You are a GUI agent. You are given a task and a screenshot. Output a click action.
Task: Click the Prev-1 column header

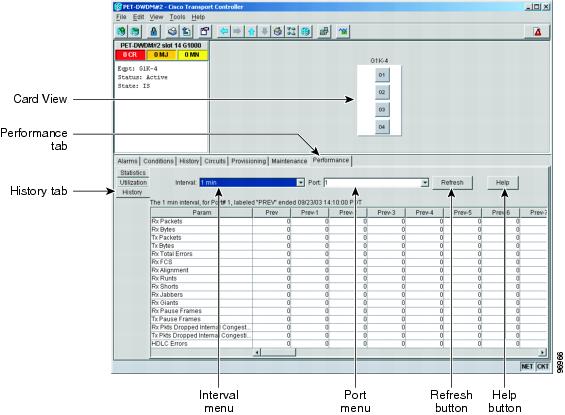click(x=310, y=213)
